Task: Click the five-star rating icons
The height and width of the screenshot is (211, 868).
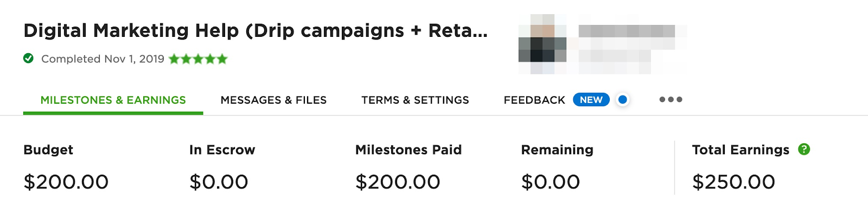Action: coord(198,59)
